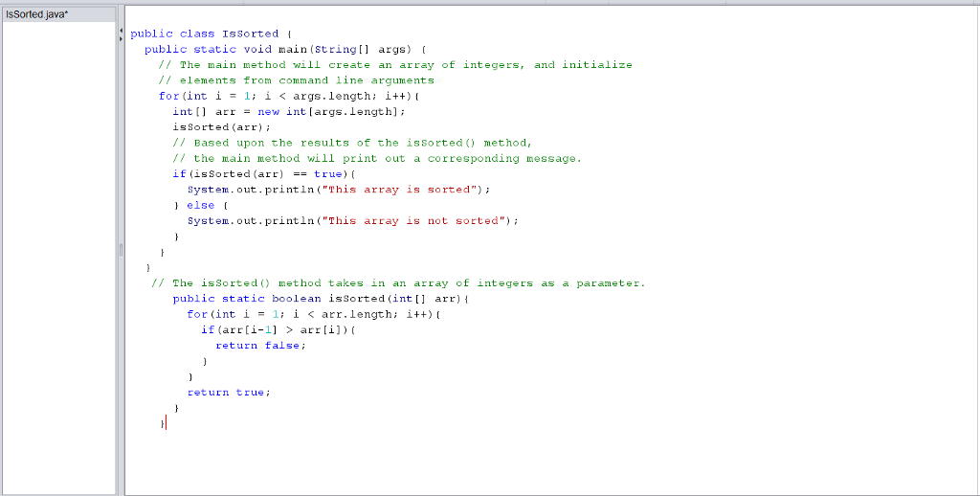Click the standalone 'isSorted(arr);' statement

coord(222,127)
